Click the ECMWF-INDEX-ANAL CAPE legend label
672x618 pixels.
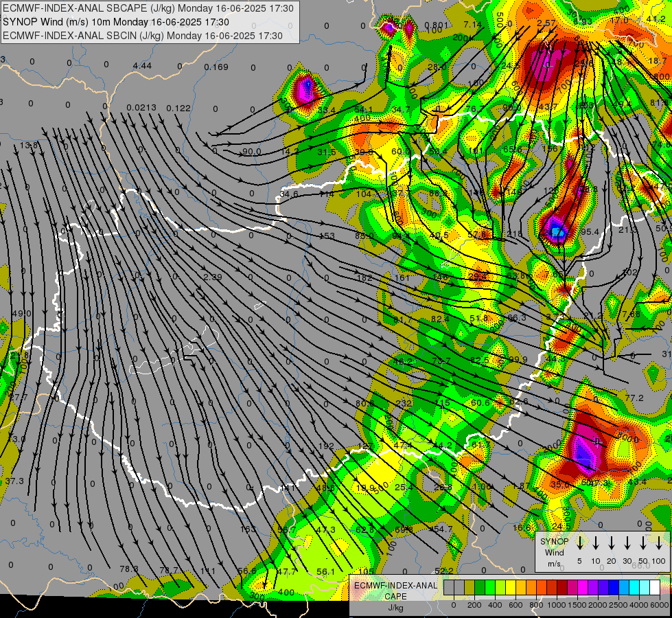point(395,591)
